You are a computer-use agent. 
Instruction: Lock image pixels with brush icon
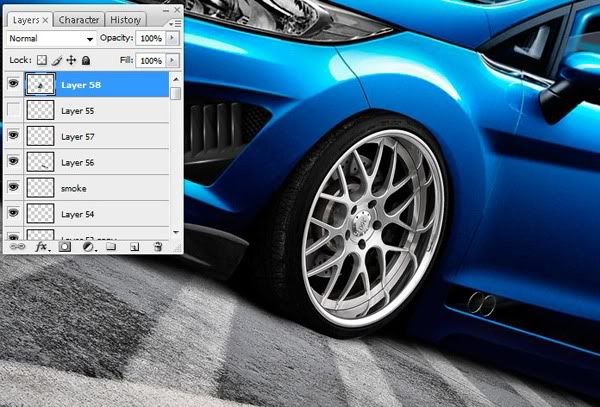(x=57, y=60)
